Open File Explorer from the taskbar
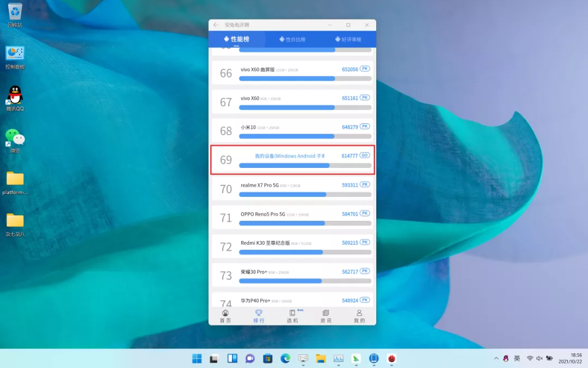 tap(320, 359)
